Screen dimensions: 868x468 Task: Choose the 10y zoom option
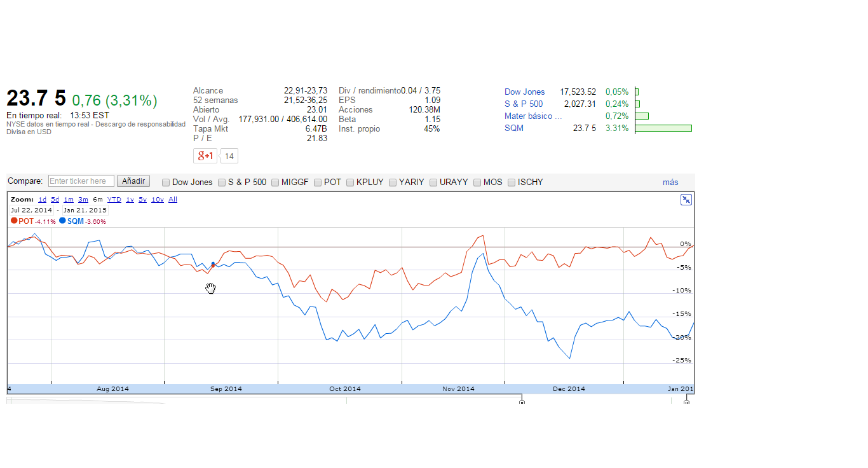coord(158,200)
